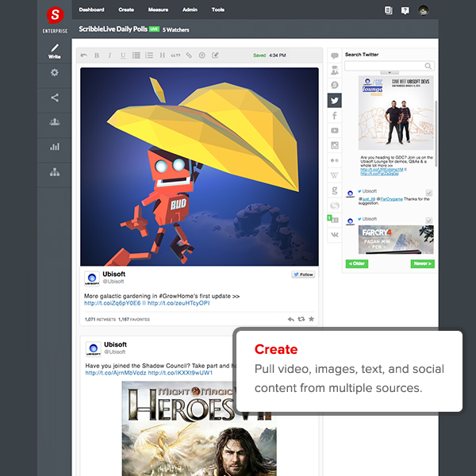Click the edit note icon in toolbar
The width and height of the screenshot is (476, 476).
click(x=215, y=56)
